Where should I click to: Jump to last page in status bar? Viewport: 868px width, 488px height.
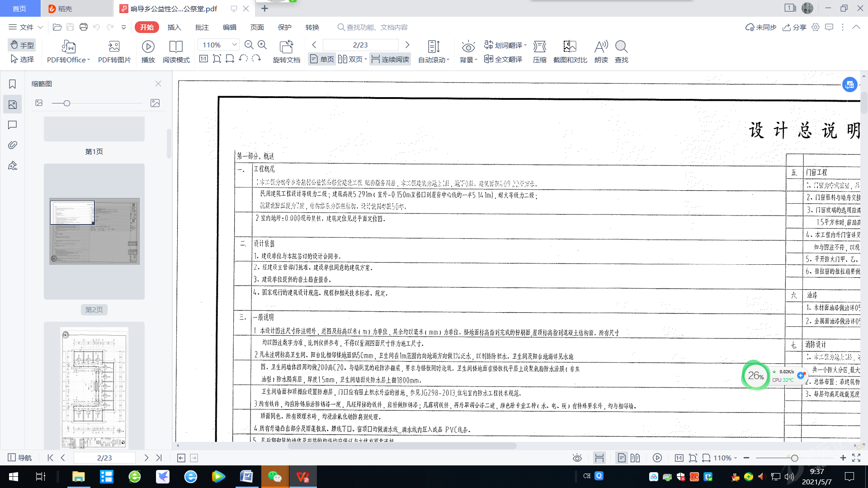coord(159,458)
